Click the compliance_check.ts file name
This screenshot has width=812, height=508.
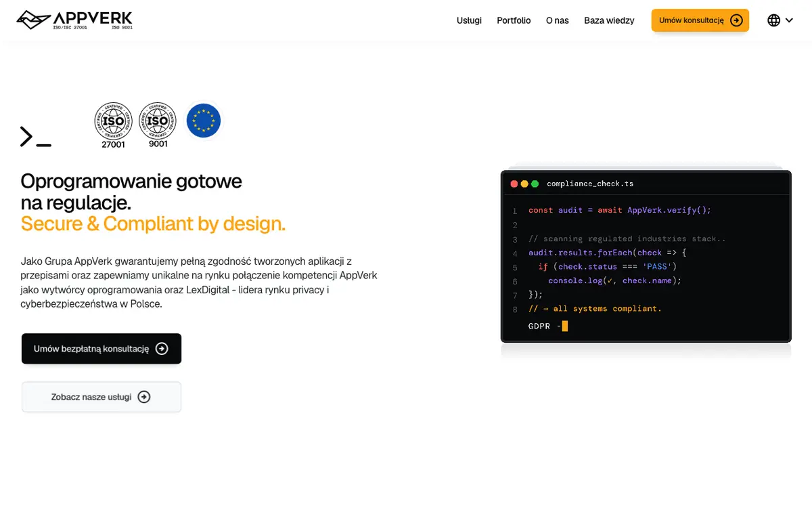pos(590,184)
